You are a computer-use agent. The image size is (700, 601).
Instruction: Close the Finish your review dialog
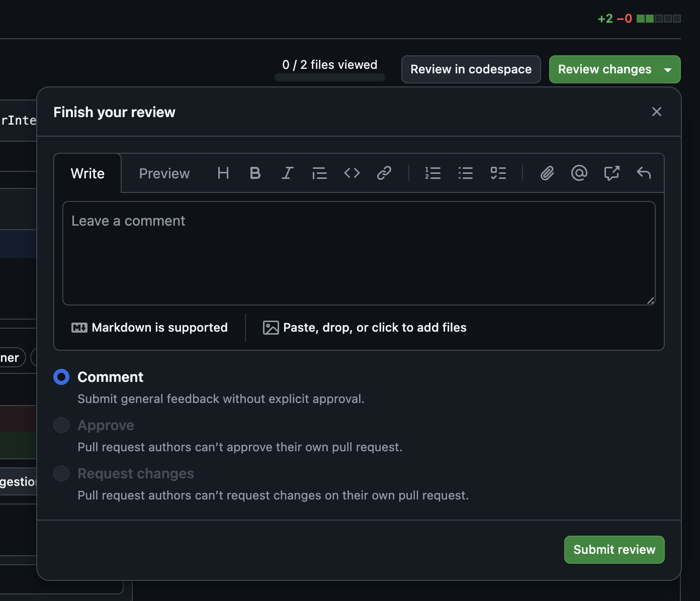click(657, 112)
